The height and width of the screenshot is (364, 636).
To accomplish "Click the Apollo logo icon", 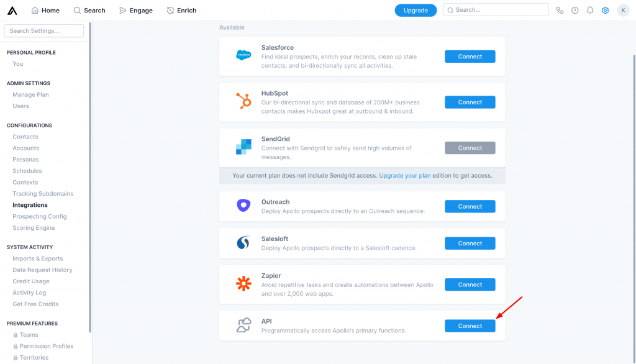I will [x=13, y=10].
